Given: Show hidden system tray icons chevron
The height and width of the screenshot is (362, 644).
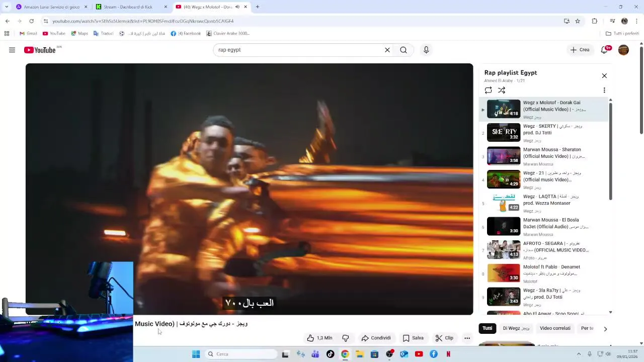Looking at the screenshot, I should pyautogui.click(x=579, y=354).
